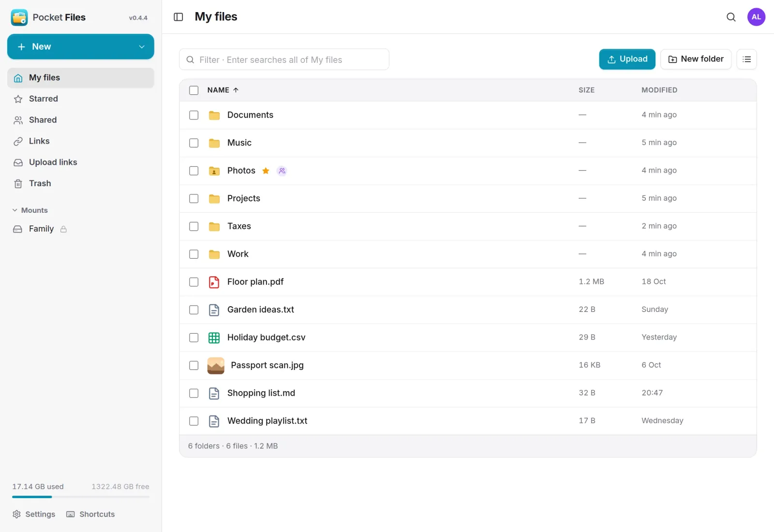774x532 pixels.
Task: Click the Pocket Files logo icon
Action: coord(19,17)
